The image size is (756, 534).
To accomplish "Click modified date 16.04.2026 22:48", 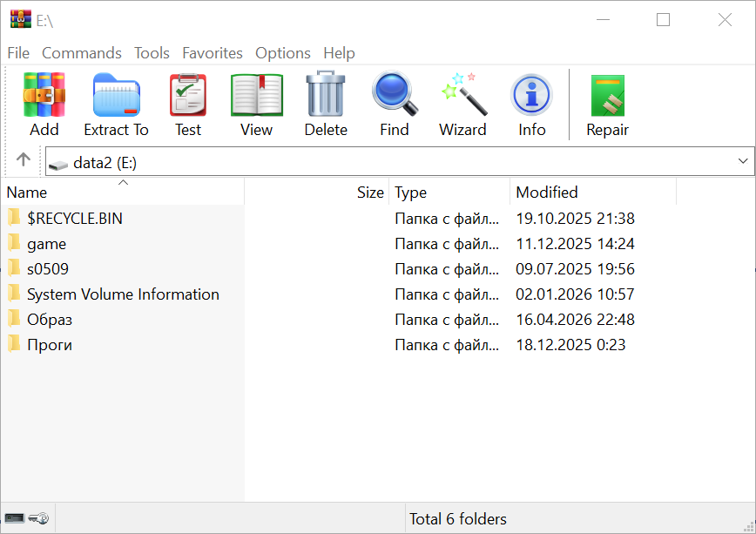I will click(575, 320).
